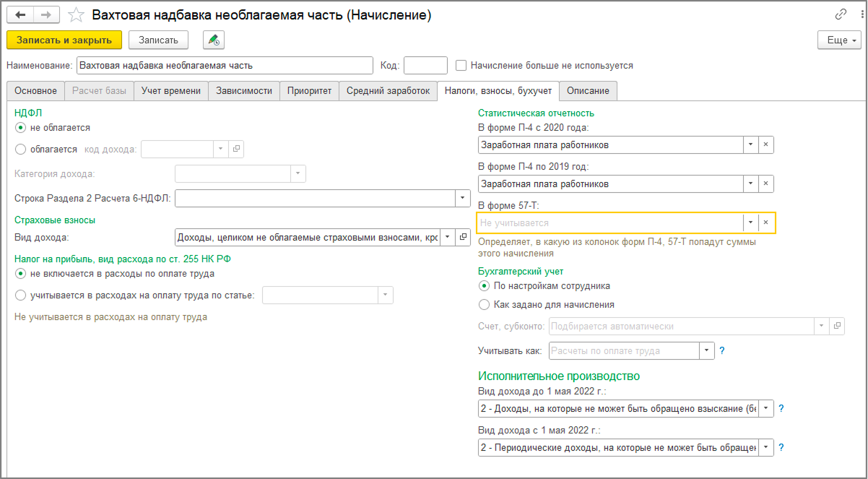Click help icon beside 'Учитывать как'

click(x=721, y=351)
